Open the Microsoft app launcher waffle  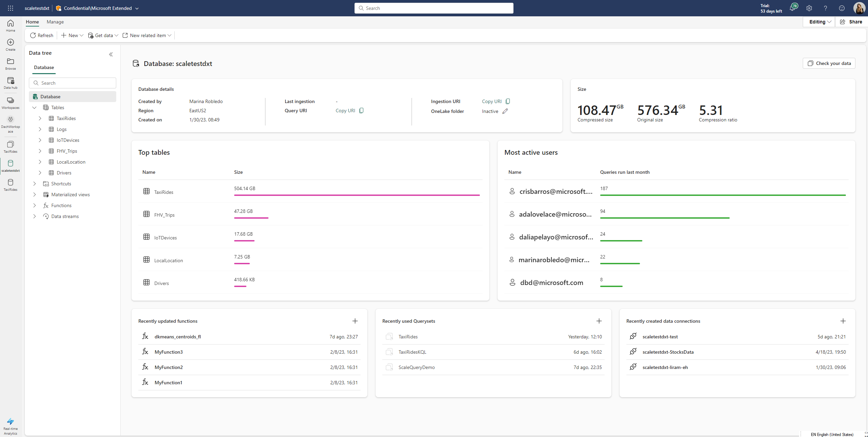[10, 8]
